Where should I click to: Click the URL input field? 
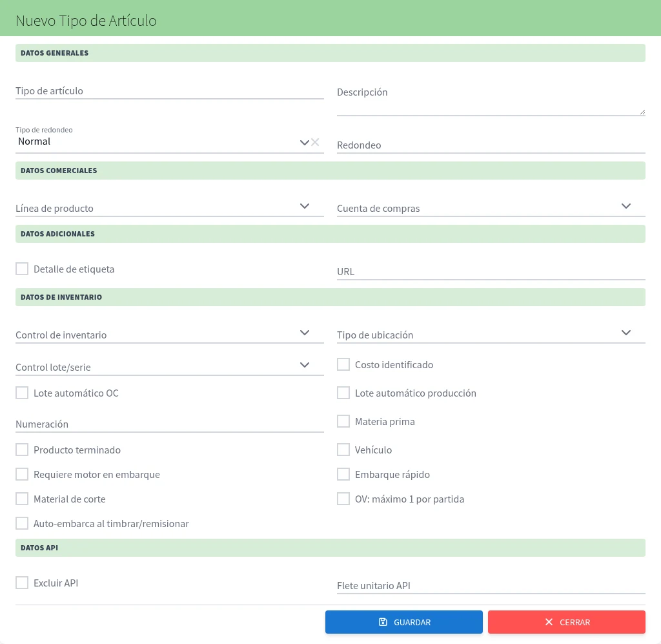491,271
